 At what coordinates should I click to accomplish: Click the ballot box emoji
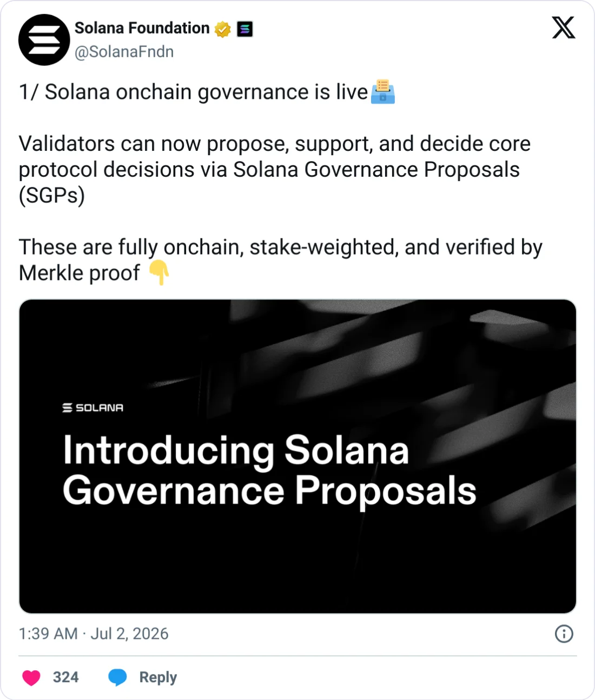pyautogui.click(x=383, y=91)
